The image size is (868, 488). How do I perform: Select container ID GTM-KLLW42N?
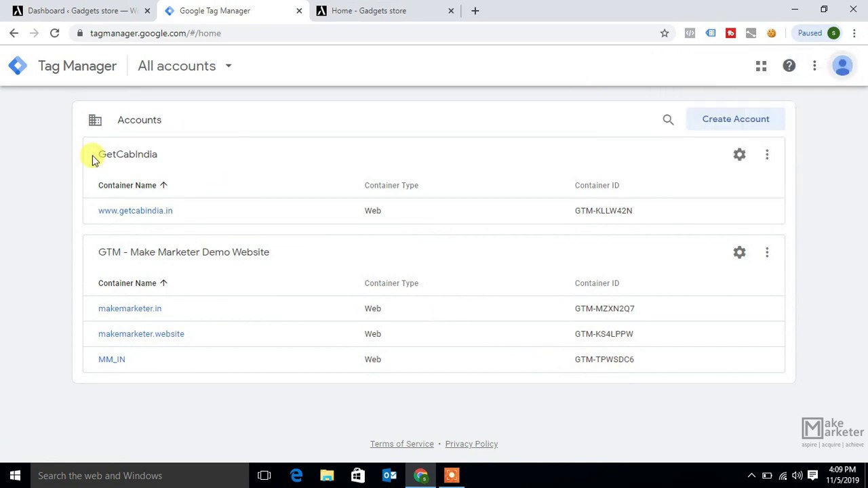(x=604, y=211)
